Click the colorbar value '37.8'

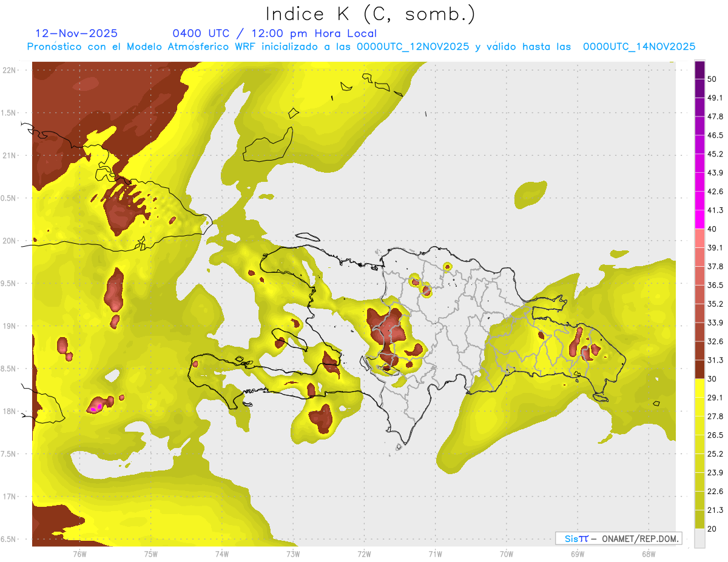[715, 266]
